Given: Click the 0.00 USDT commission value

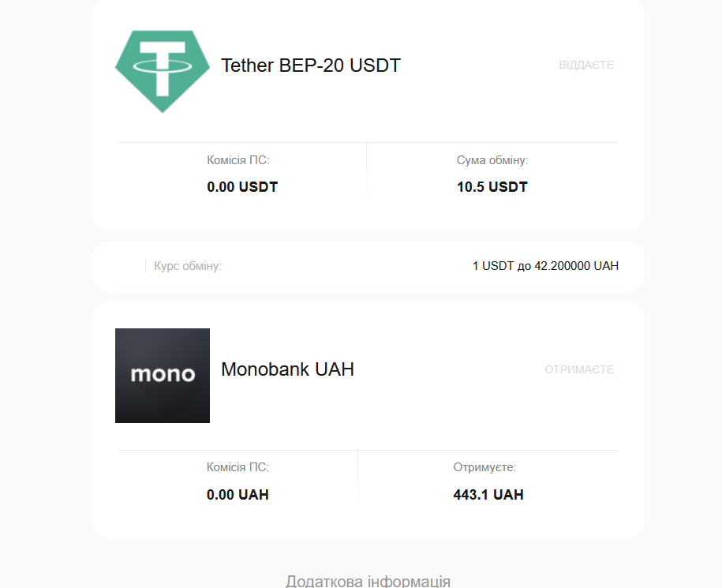Looking at the screenshot, I should point(242,187).
